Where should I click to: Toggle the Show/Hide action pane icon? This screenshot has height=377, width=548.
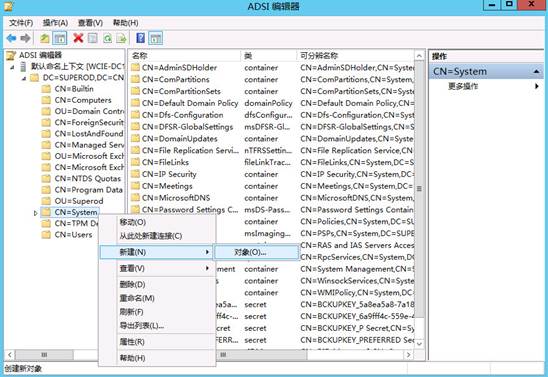tap(156, 38)
